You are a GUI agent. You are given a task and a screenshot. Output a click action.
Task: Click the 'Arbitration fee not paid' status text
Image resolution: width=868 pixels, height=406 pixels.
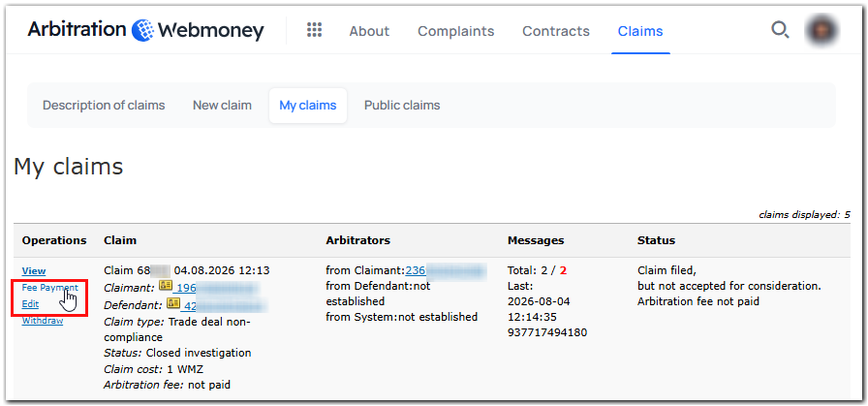[x=698, y=301]
